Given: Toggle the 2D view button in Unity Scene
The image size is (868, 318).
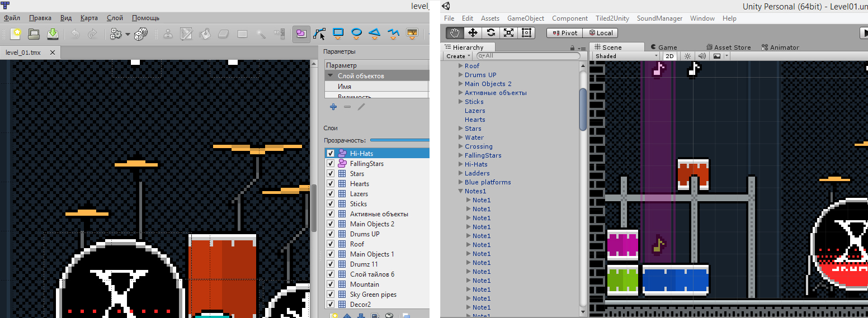Looking at the screenshot, I should 669,56.
